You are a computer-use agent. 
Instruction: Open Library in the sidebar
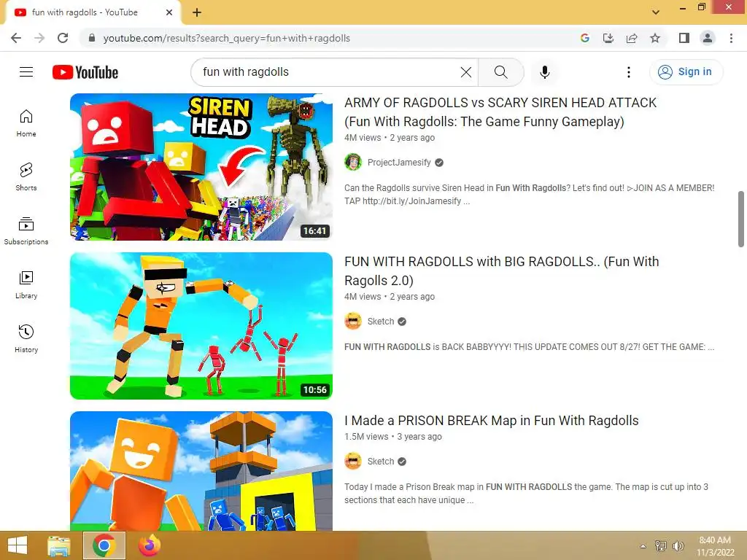(x=26, y=285)
